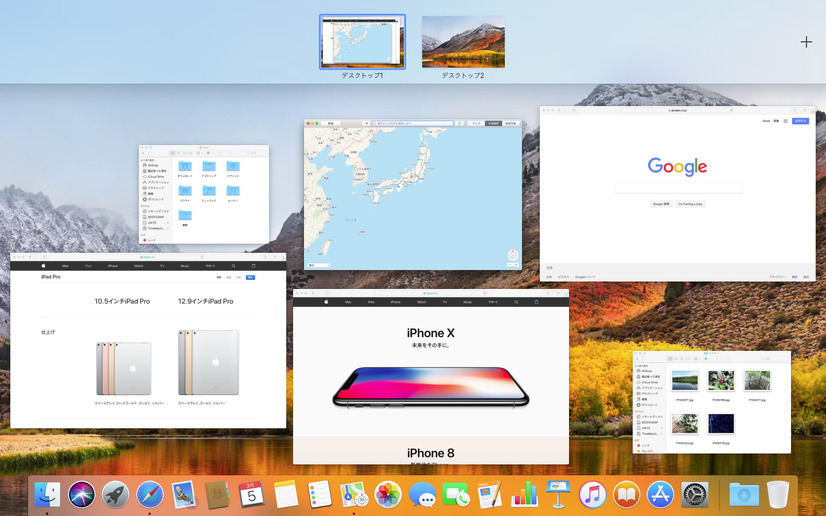Viewport: 826px width, 516px height.
Task: Click the iPhone X product image
Action: pos(430,387)
